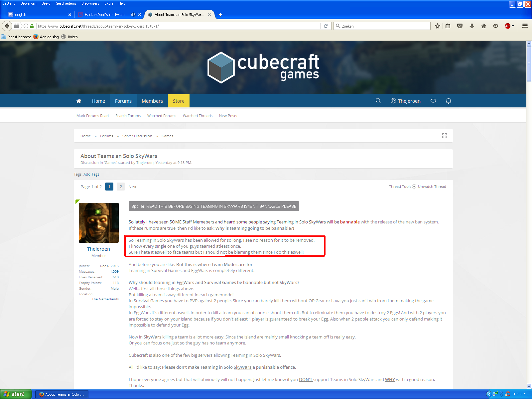Close the About Teams an Solo SkyWars tab
Screen dimensions: 532x399
coord(209,15)
